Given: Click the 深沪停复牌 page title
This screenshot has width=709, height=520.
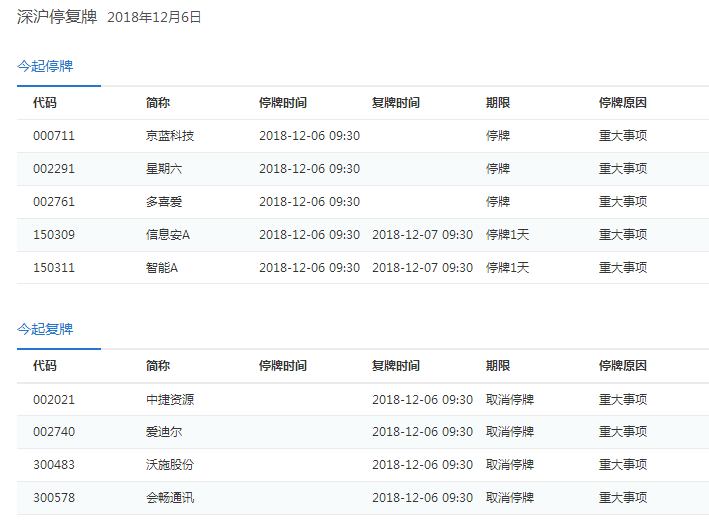Looking at the screenshot, I should click(56, 17).
